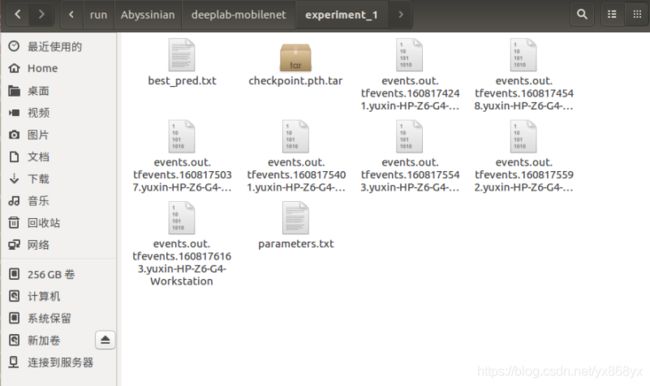Click the parameters.txt file name
The image size is (650, 386).
point(296,244)
